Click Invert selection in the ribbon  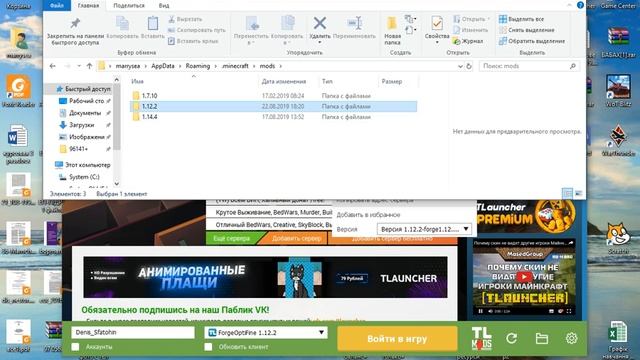(532, 41)
